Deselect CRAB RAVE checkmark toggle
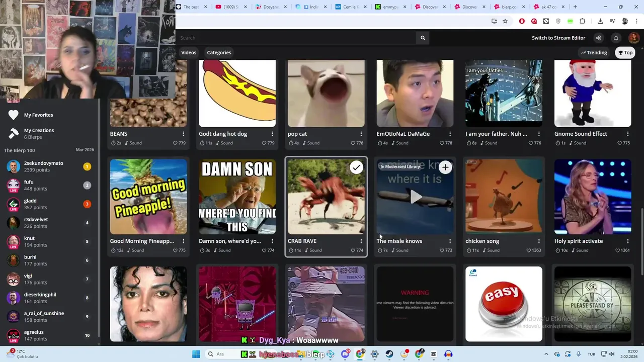 tap(356, 167)
